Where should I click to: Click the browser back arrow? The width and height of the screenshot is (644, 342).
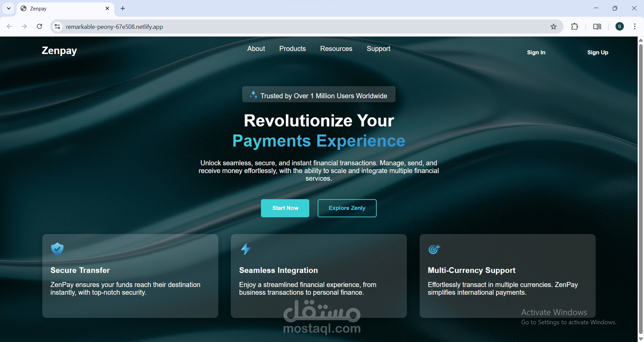(9, 26)
